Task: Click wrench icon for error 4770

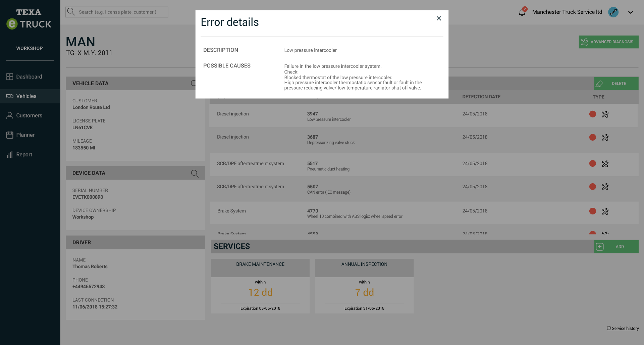Action: point(605,211)
